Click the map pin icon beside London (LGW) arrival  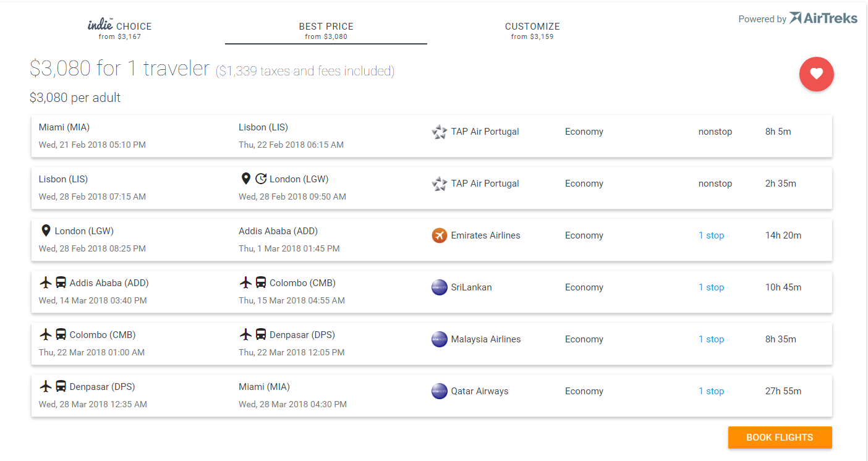[245, 179]
